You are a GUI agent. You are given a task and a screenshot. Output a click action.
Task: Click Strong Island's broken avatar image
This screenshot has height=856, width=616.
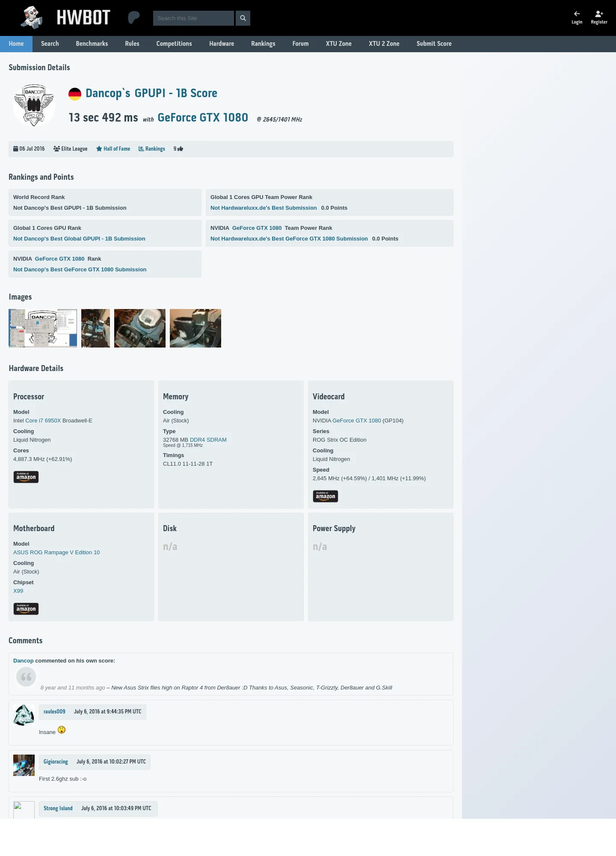click(x=24, y=810)
